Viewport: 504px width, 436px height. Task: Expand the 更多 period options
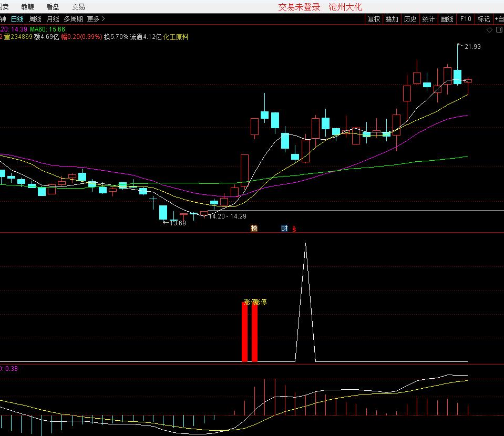tap(96, 19)
